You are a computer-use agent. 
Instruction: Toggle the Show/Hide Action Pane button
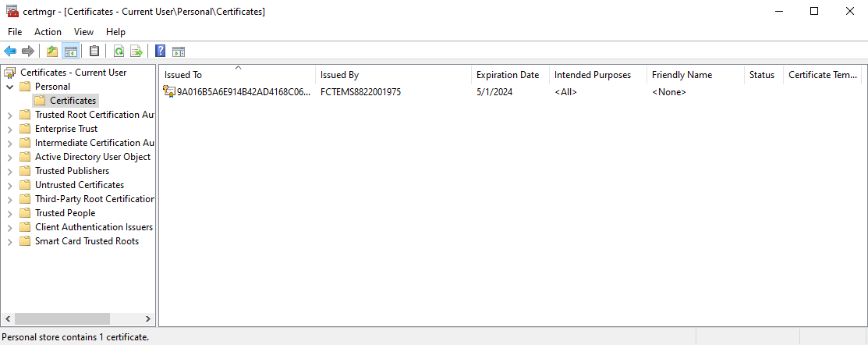[x=178, y=52]
